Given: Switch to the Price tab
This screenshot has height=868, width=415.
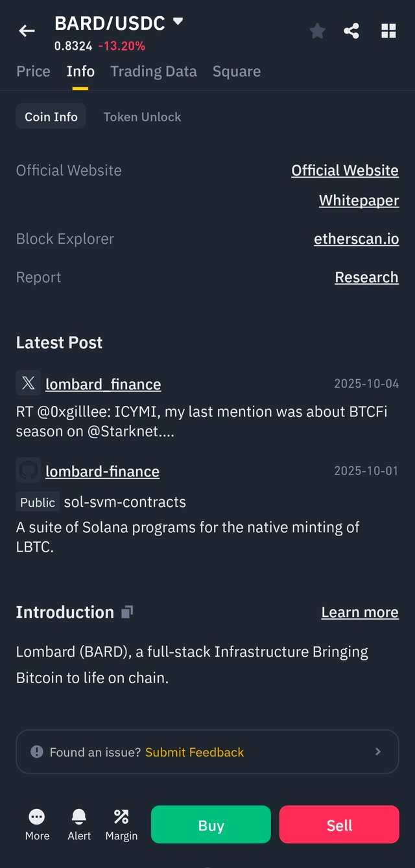Looking at the screenshot, I should point(33,71).
